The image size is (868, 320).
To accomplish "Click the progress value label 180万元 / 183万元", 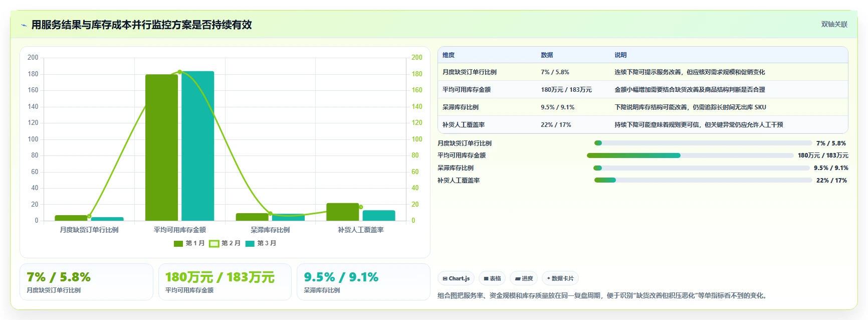I will [823, 155].
